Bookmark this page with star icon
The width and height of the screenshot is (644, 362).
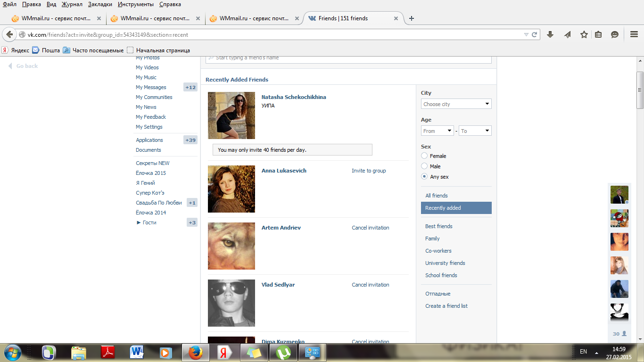[x=584, y=34]
